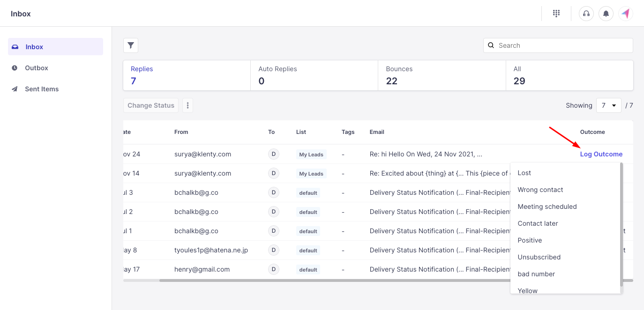This screenshot has width=644, height=310.
Task: Click the Log Outcome link
Action: click(x=601, y=154)
